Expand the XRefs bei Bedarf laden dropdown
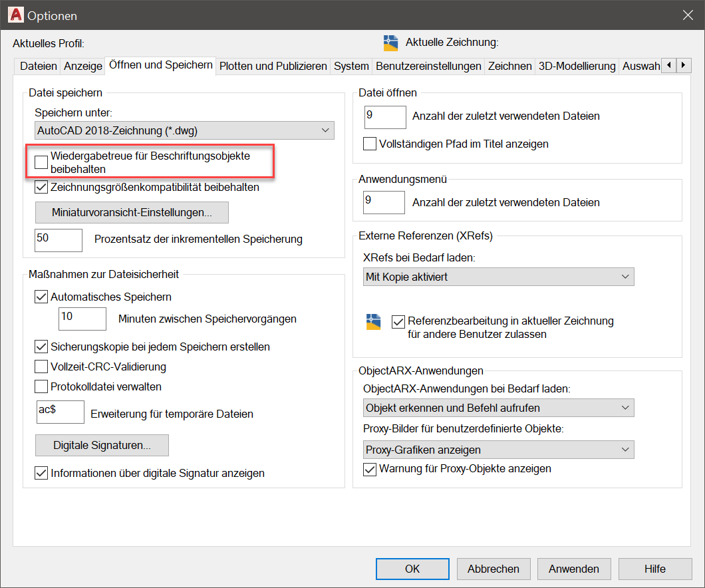The image size is (705, 588). [x=499, y=277]
